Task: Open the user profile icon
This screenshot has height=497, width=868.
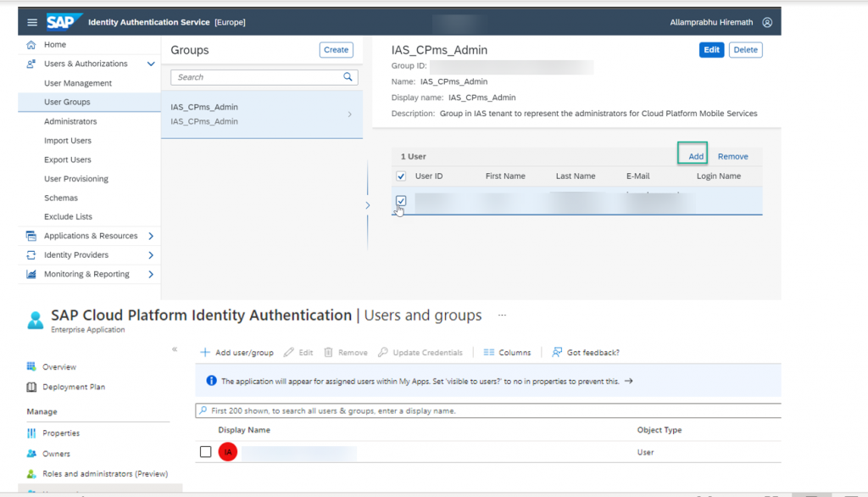Action: pyautogui.click(x=766, y=22)
